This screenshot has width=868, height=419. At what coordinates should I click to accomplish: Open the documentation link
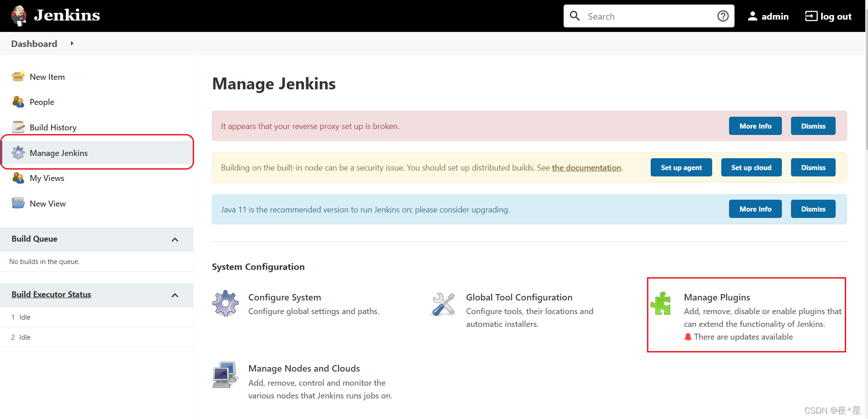[x=586, y=168]
